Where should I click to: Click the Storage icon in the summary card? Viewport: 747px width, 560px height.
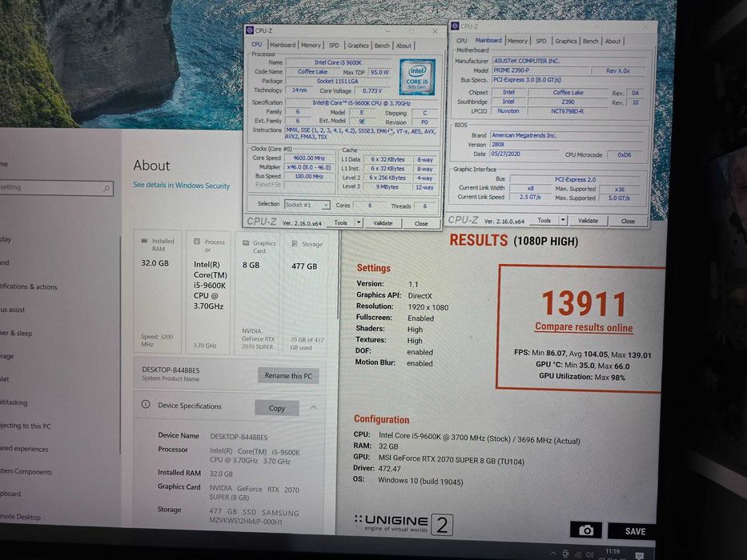tap(295, 244)
